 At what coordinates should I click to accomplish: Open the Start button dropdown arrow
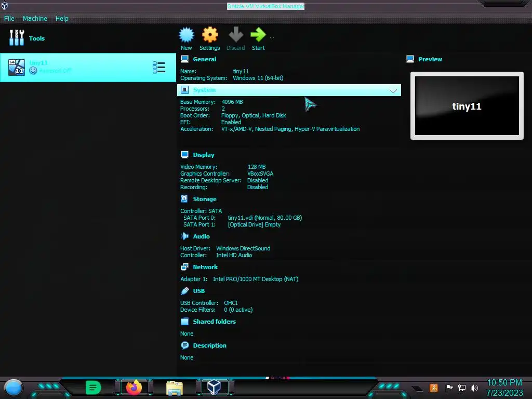(x=272, y=38)
